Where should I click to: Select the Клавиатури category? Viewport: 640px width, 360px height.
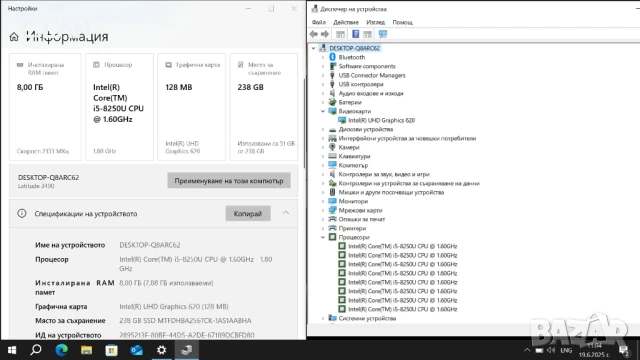click(x=354, y=156)
